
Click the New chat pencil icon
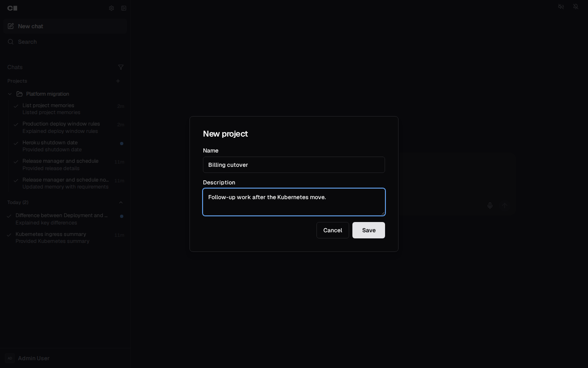pyautogui.click(x=11, y=26)
